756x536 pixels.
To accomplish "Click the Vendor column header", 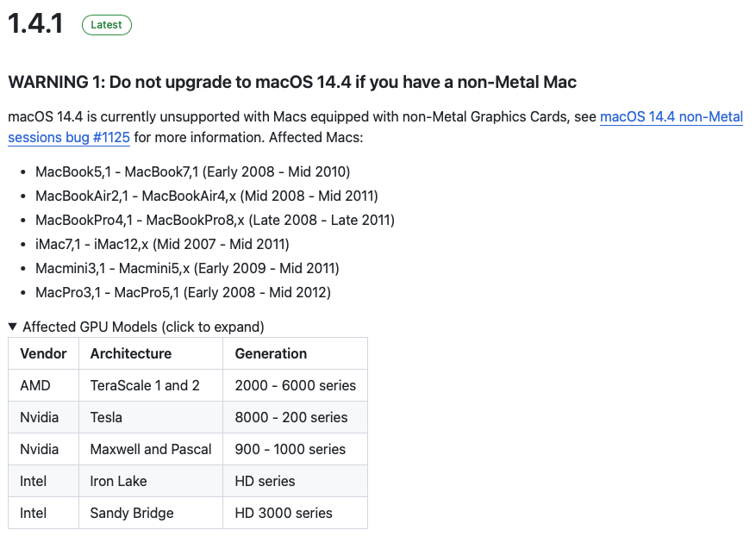I will point(43,353).
